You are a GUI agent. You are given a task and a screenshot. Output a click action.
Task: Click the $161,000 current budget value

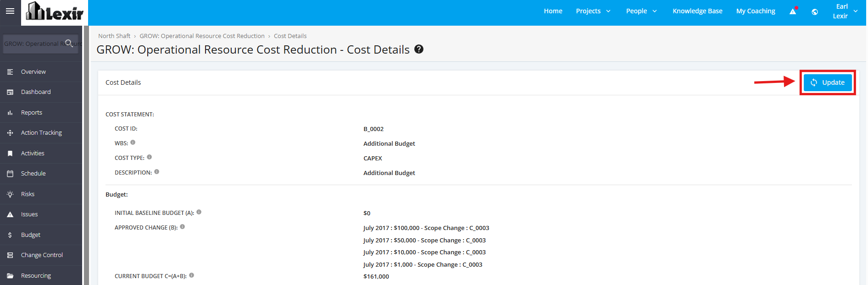point(376,276)
